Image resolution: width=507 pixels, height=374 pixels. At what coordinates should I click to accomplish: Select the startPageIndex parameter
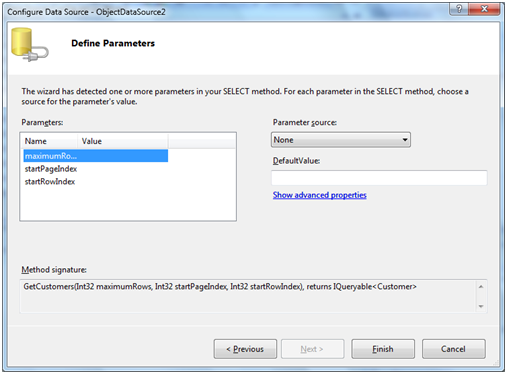51,169
